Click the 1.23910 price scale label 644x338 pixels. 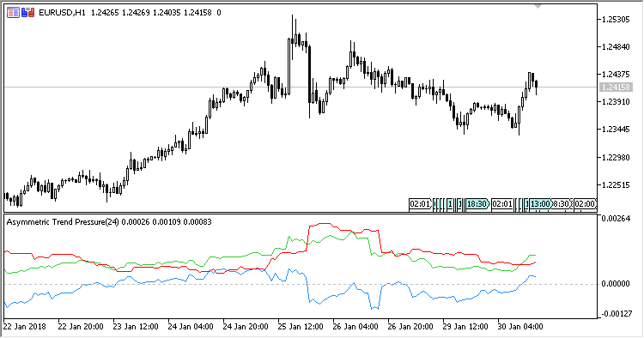click(616, 102)
